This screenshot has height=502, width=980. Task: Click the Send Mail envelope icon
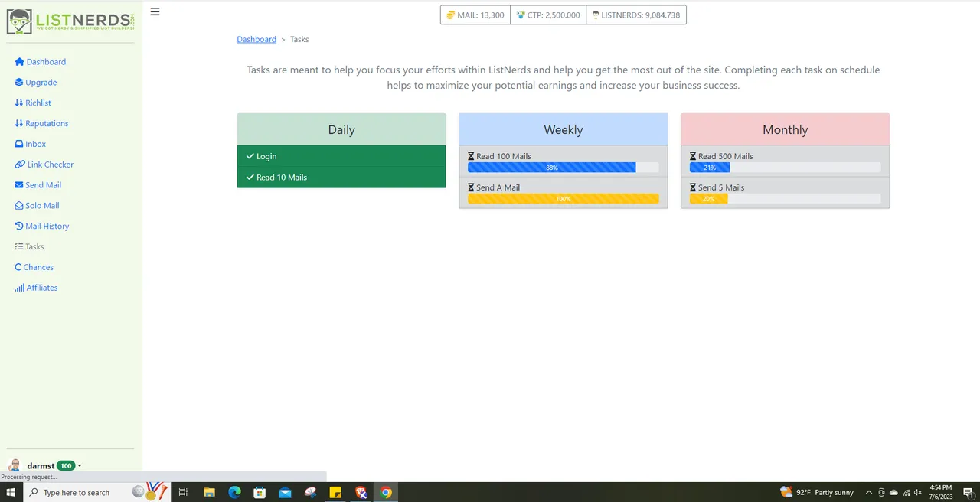click(19, 185)
